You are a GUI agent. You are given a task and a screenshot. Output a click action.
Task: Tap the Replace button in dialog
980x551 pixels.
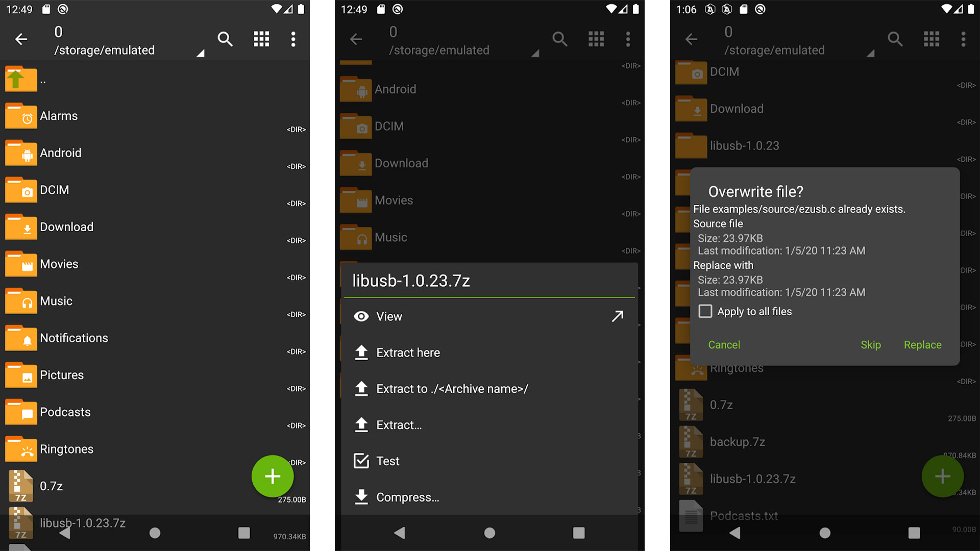coord(923,344)
